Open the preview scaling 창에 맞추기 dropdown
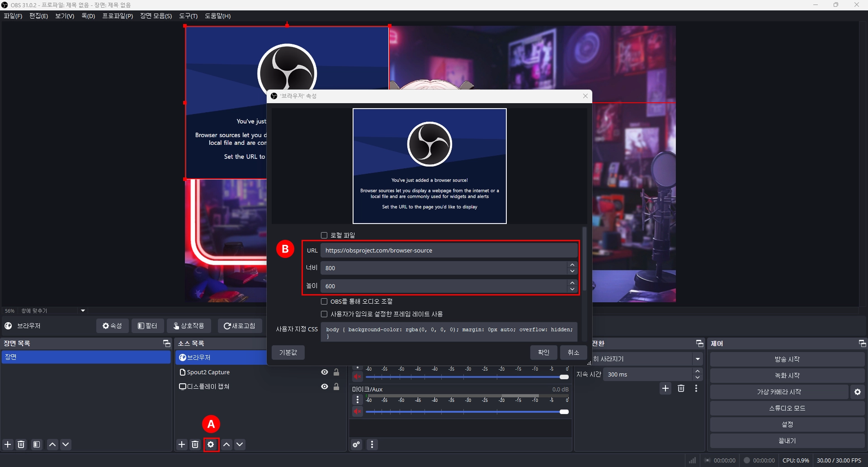This screenshot has width=868, height=467. 83,311
